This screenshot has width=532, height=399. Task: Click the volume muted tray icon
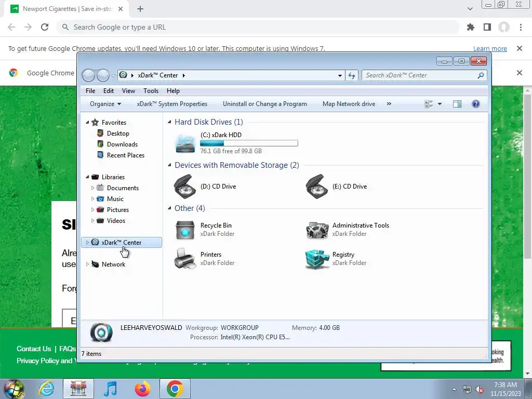point(480,390)
